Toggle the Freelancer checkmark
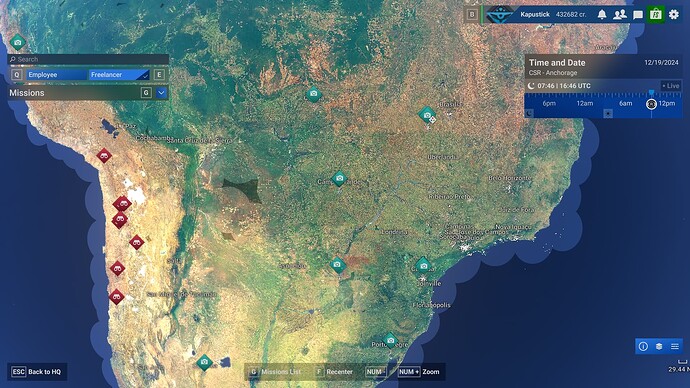 tap(144, 75)
